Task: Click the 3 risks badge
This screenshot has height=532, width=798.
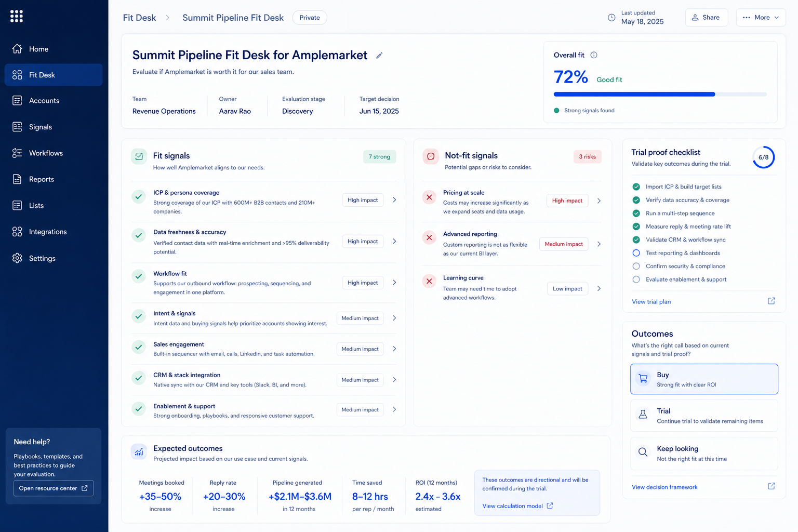Action: (x=587, y=157)
